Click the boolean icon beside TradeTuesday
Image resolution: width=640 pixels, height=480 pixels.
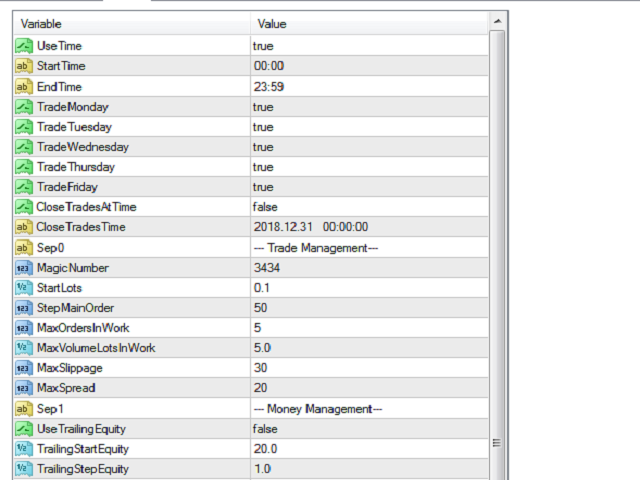pyautogui.click(x=24, y=127)
